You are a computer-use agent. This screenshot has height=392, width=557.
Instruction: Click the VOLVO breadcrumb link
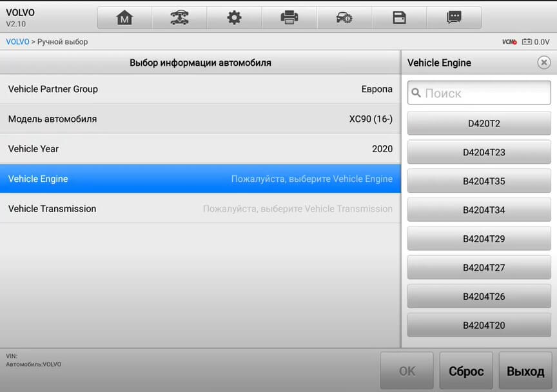pyautogui.click(x=17, y=42)
